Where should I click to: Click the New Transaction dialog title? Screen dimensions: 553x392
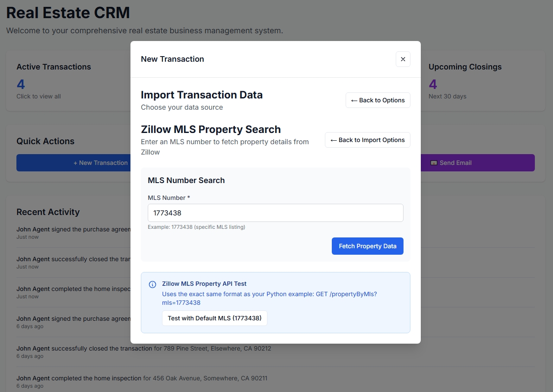pos(172,59)
